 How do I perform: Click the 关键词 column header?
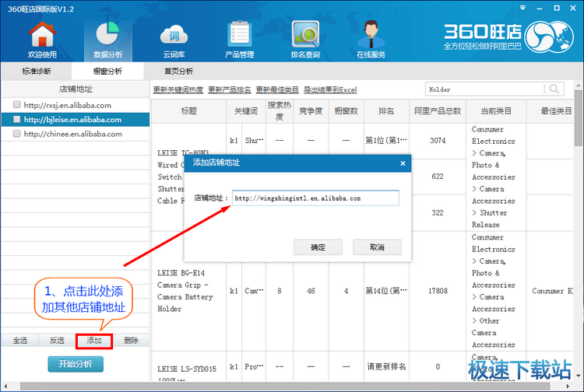(x=246, y=110)
